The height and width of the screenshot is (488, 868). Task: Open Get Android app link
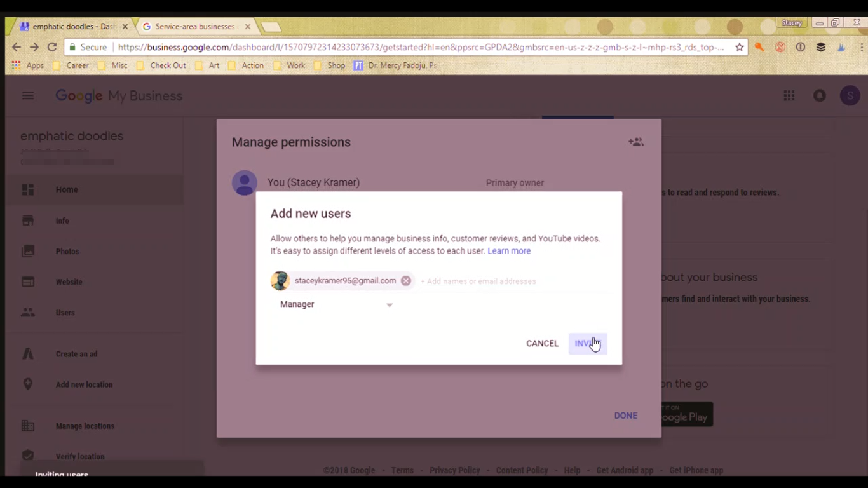click(625, 471)
